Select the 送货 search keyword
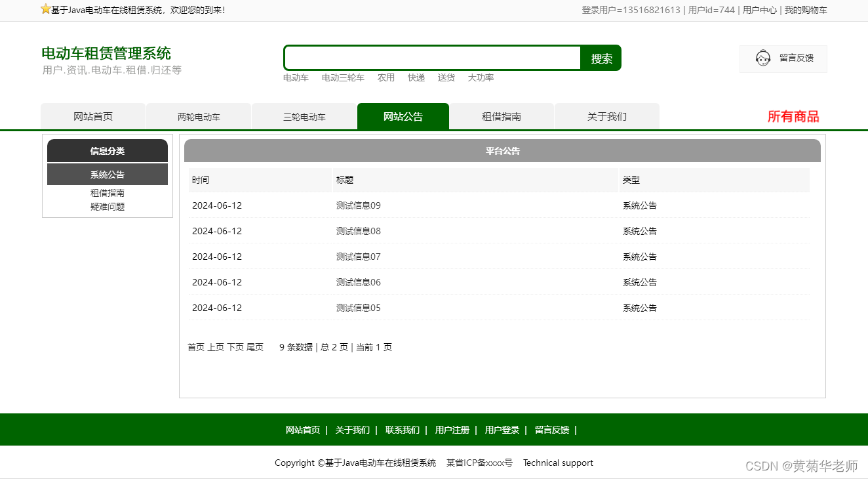Image resolution: width=868 pixels, height=479 pixels. pos(446,77)
